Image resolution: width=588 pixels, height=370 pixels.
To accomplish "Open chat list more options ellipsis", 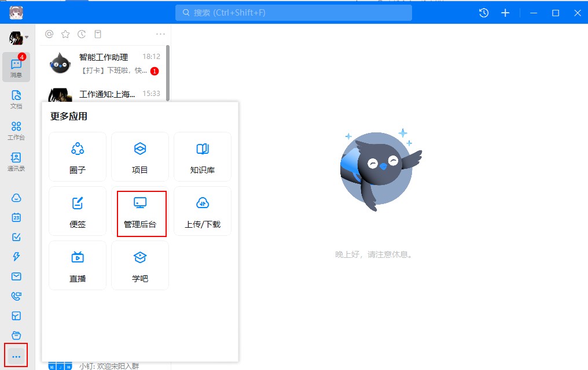I will tap(160, 34).
